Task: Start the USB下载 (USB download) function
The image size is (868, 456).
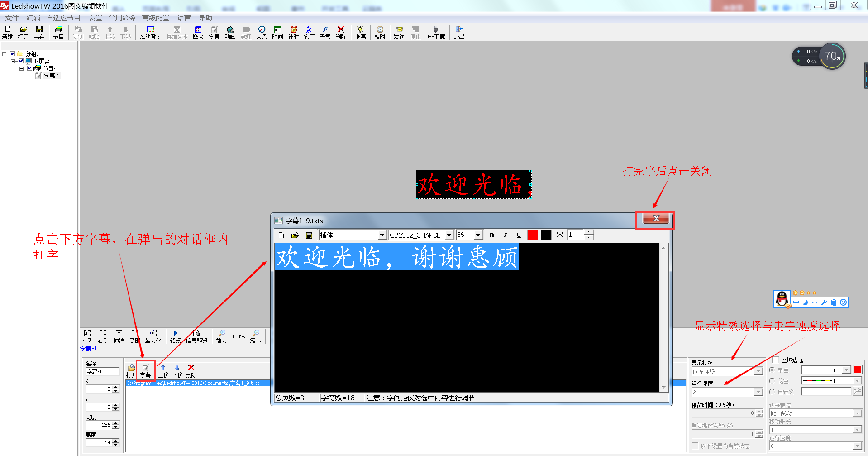Action: [x=435, y=32]
